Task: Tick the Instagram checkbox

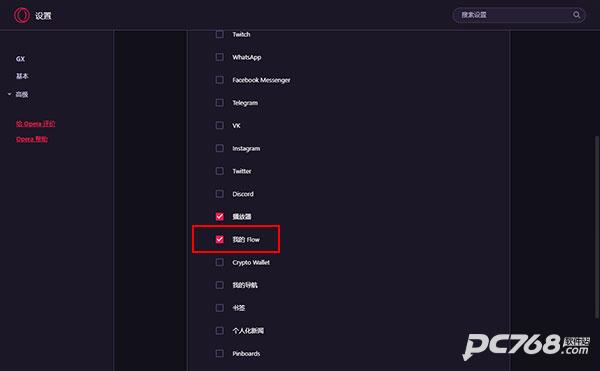Action: 220,148
